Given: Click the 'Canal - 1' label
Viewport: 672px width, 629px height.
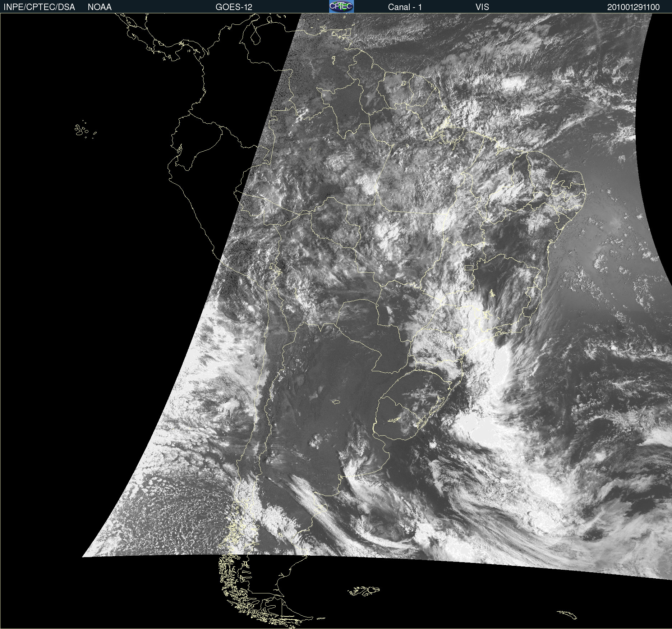Looking at the screenshot, I should pos(405,7).
